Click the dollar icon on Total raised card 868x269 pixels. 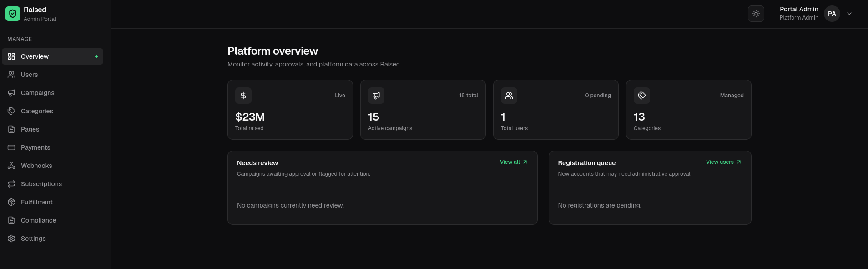point(243,96)
